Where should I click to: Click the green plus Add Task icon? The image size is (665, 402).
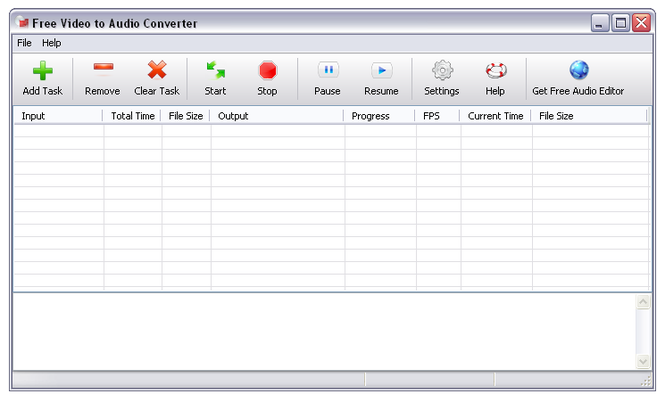[x=43, y=70]
